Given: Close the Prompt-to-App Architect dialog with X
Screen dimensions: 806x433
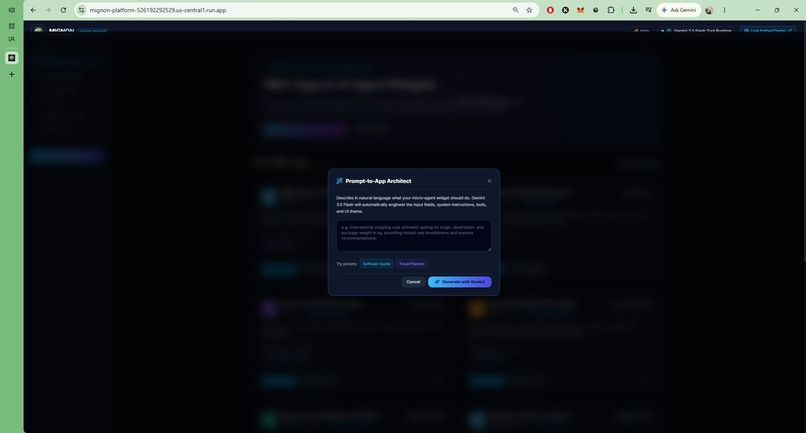Looking at the screenshot, I should [489, 181].
